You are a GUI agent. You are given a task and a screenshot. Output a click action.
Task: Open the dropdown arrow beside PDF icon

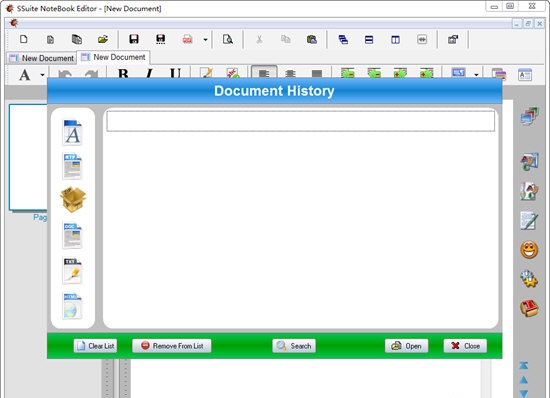[206, 40]
